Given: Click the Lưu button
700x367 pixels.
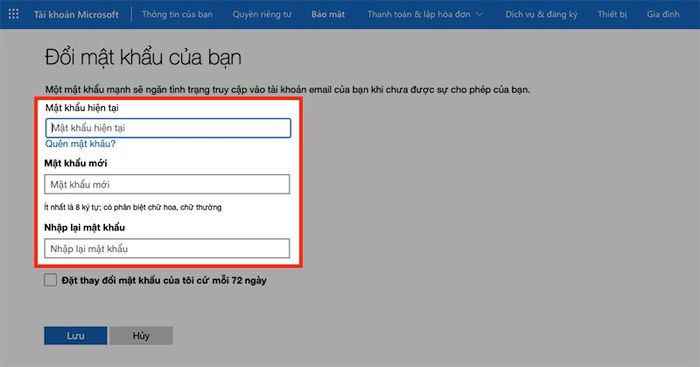Looking at the screenshot, I should click(x=75, y=336).
